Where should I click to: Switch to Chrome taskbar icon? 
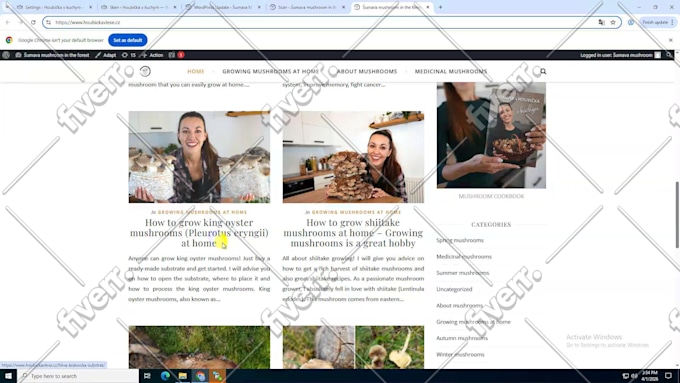coord(200,376)
